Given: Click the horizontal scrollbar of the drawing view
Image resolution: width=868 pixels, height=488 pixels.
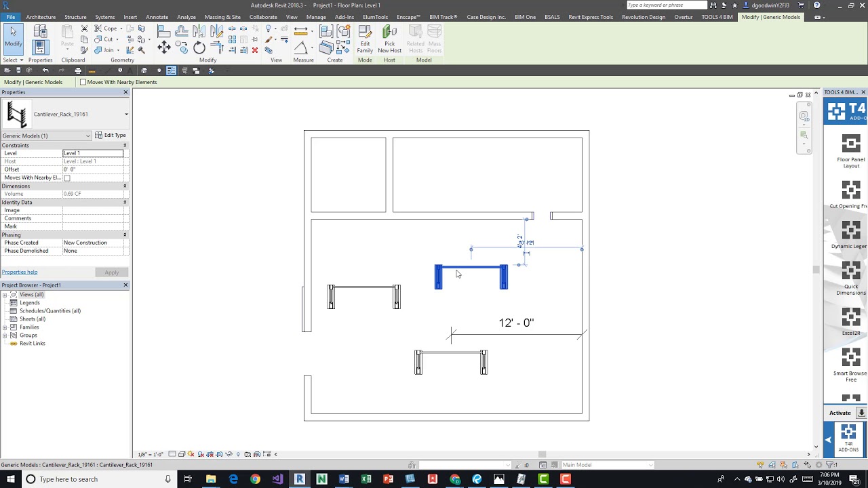Looking at the screenshot, I should 541,454.
